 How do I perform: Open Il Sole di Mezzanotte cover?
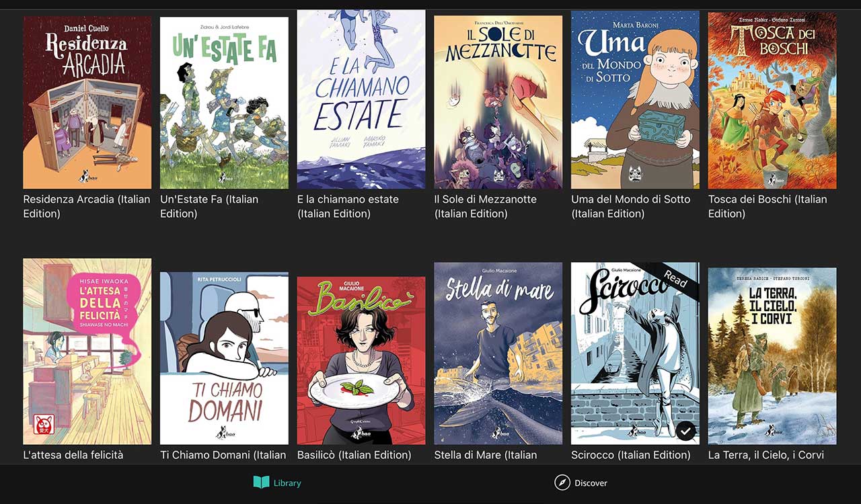tap(498, 102)
